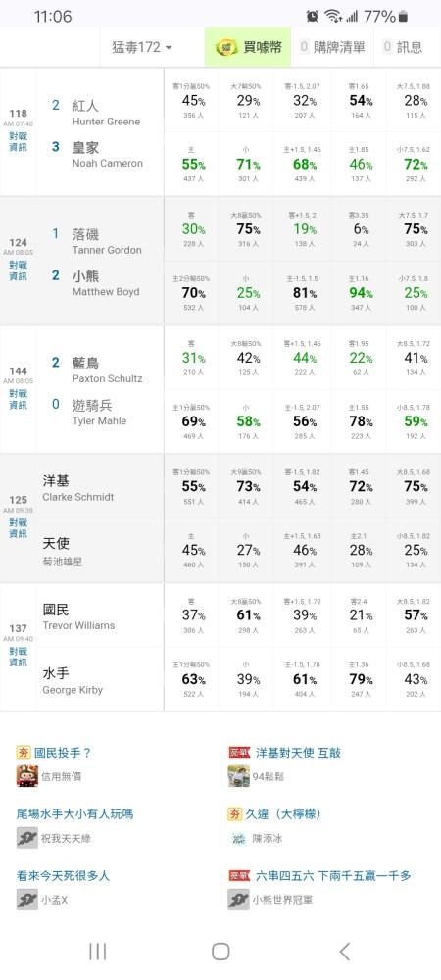Open post 看來今天死很多人
The height and width of the screenshot is (980, 441).
click(63, 875)
